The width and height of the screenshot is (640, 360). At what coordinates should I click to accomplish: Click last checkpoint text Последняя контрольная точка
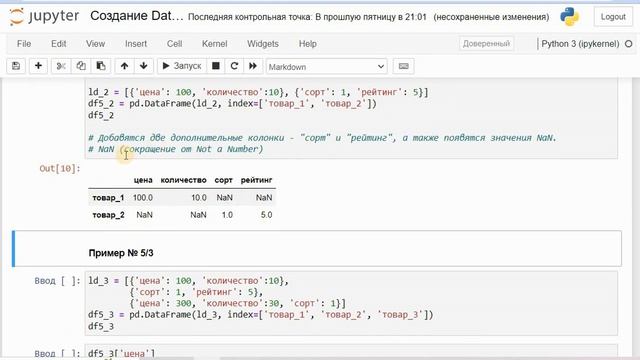click(x=307, y=17)
